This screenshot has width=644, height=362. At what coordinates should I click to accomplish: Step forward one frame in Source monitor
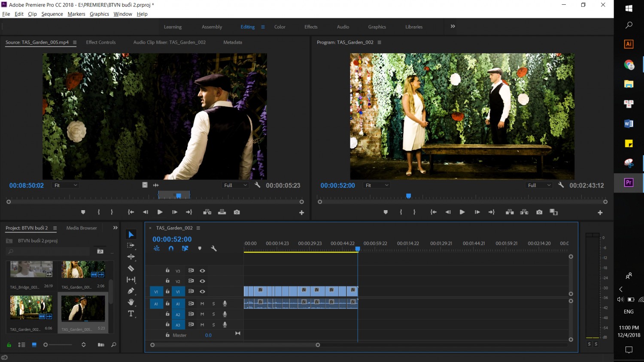174,212
